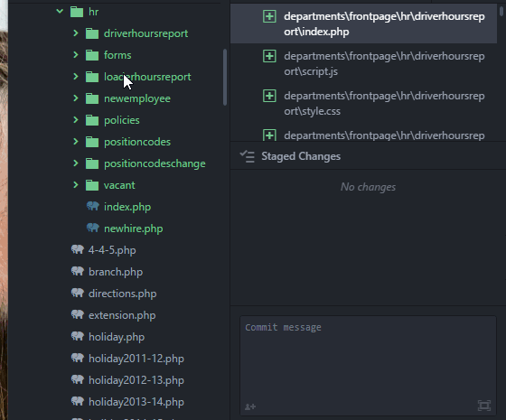Click the PHP icon beside holiday.php
The image size is (506, 420).
click(78, 336)
